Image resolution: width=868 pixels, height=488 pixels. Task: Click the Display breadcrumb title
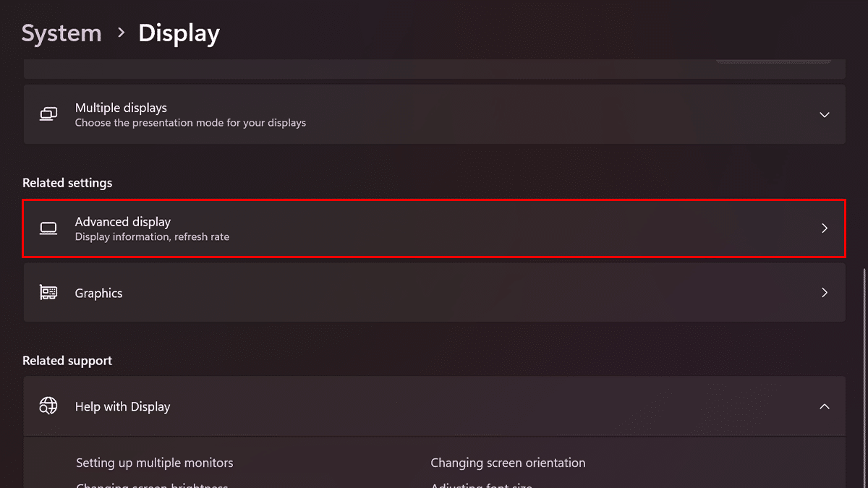(x=179, y=33)
